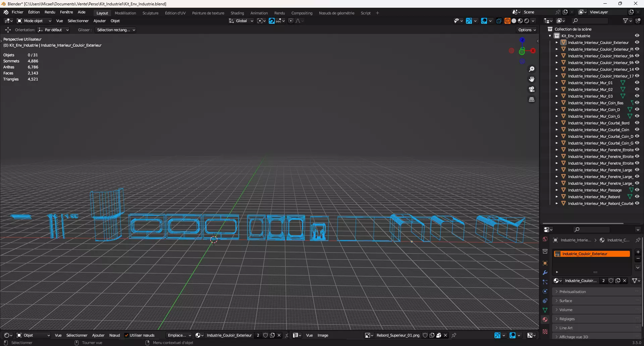Open the Sélection rectangle drag dropdown
The width and height of the screenshot is (644, 346).
pos(115,30)
